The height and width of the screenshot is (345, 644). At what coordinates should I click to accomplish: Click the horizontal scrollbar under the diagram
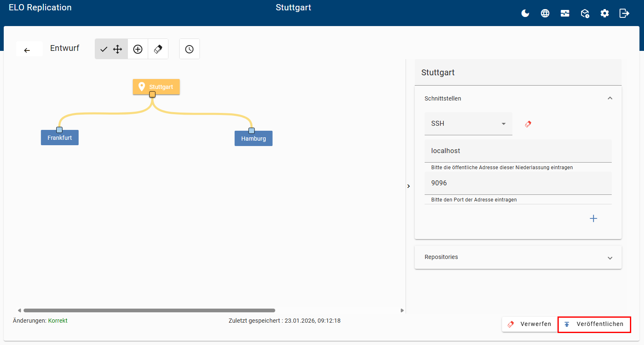[149, 310]
